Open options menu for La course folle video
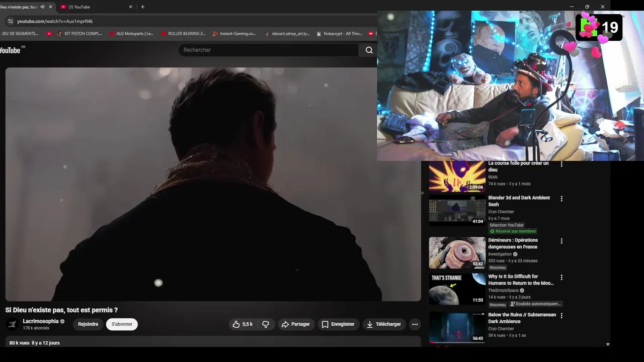 click(x=561, y=164)
